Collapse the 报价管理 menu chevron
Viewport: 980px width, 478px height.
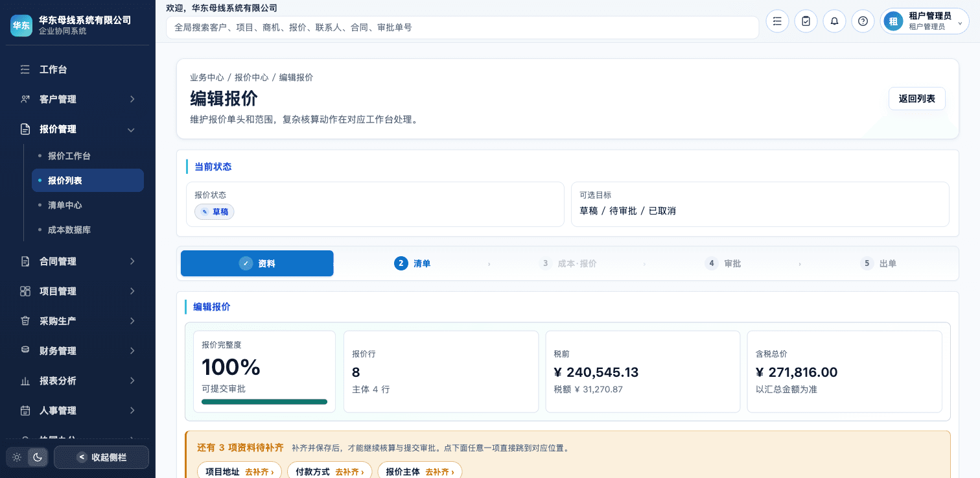tap(132, 130)
